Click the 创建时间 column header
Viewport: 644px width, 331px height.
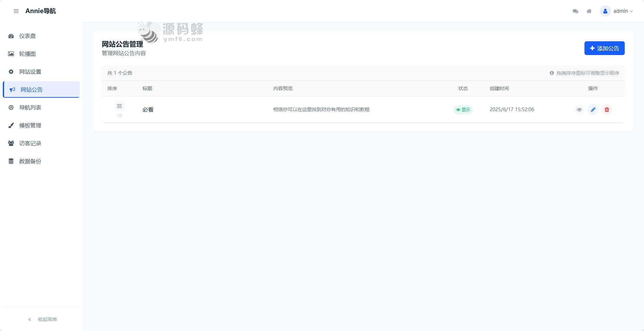(x=499, y=88)
